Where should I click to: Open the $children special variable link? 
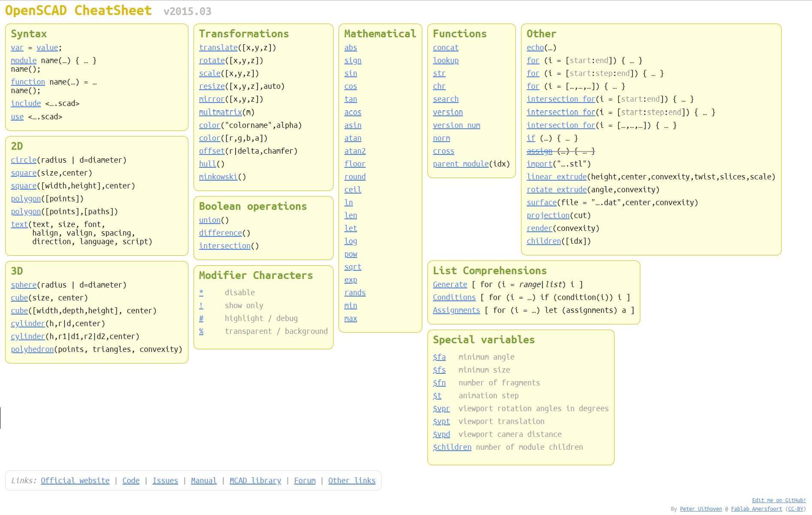click(x=452, y=447)
